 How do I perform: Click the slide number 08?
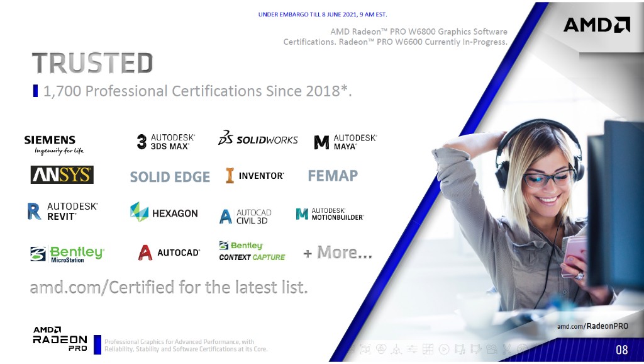click(x=621, y=350)
